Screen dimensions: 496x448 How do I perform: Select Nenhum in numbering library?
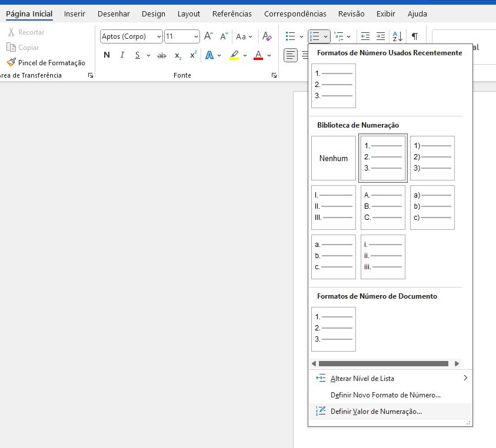pyautogui.click(x=334, y=158)
